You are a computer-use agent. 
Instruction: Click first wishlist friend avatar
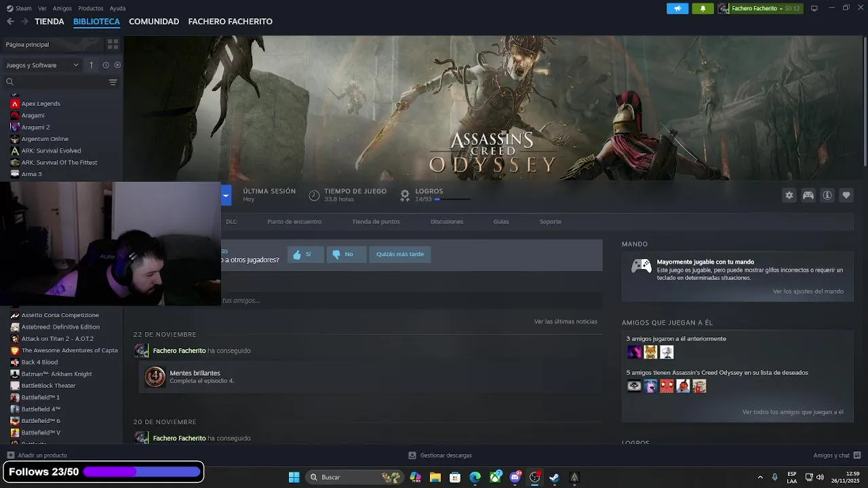click(634, 386)
